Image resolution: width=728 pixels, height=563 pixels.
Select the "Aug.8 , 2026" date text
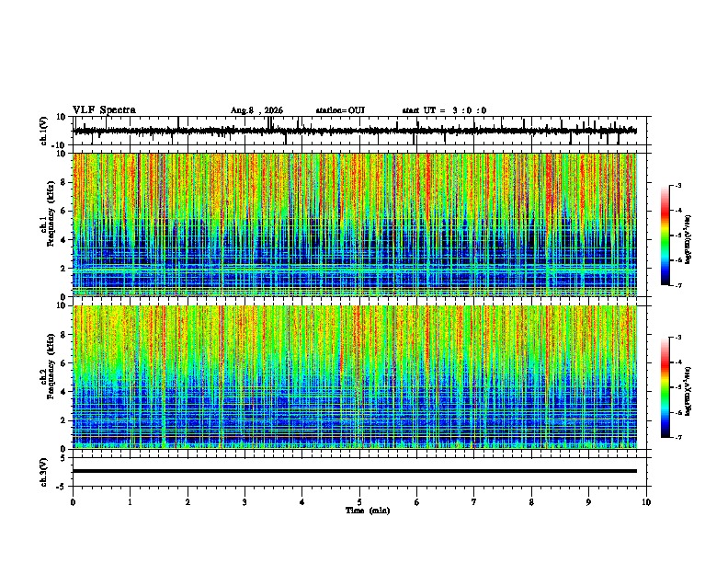point(256,110)
